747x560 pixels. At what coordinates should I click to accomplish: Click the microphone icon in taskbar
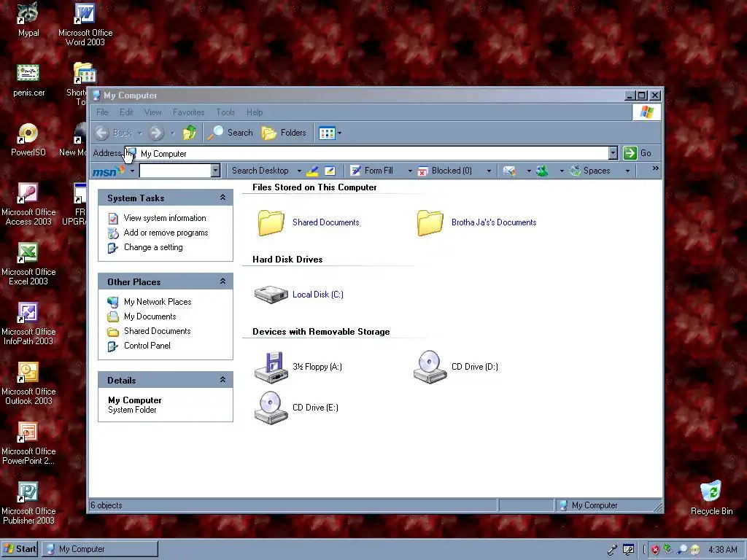click(613, 550)
